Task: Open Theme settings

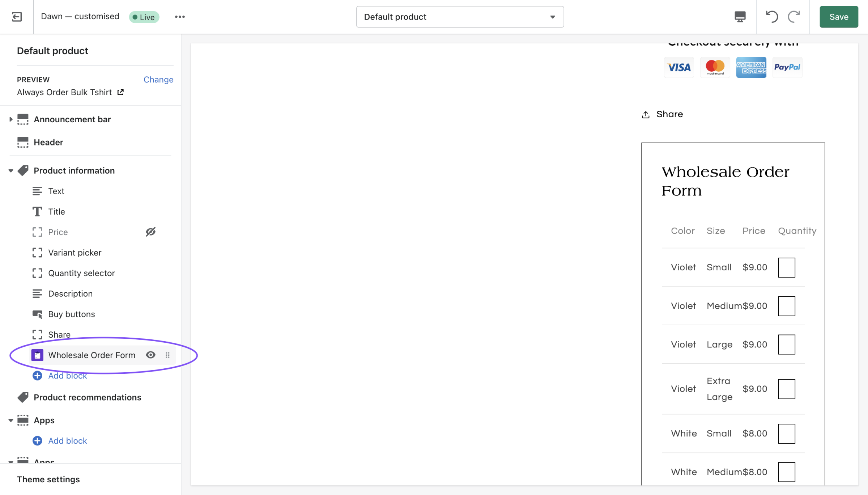Action: [48, 479]
